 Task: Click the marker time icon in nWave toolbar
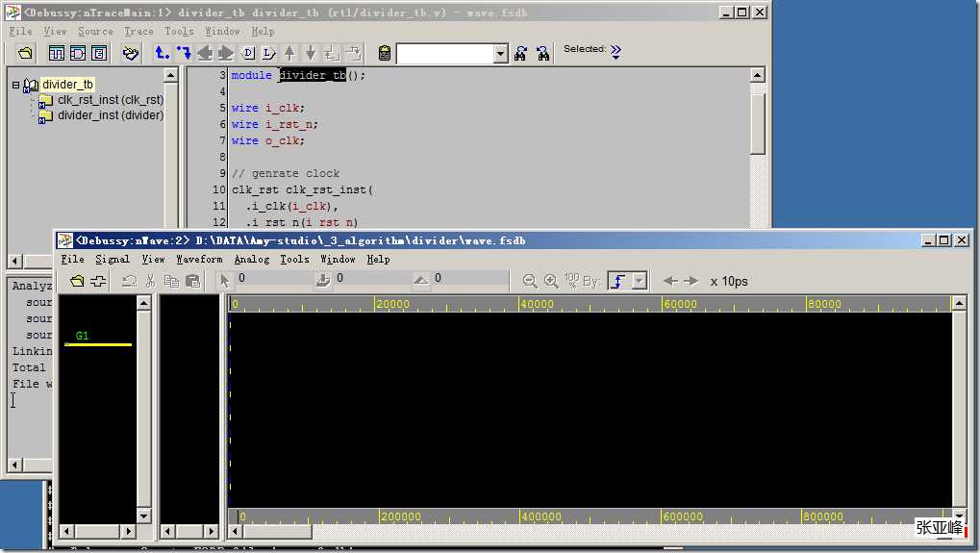coord(322,281)
